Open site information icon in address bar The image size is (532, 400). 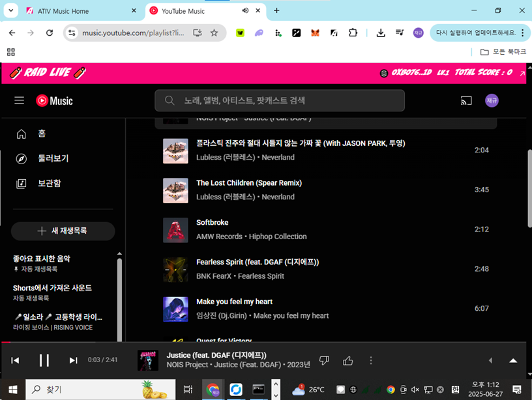72,33
